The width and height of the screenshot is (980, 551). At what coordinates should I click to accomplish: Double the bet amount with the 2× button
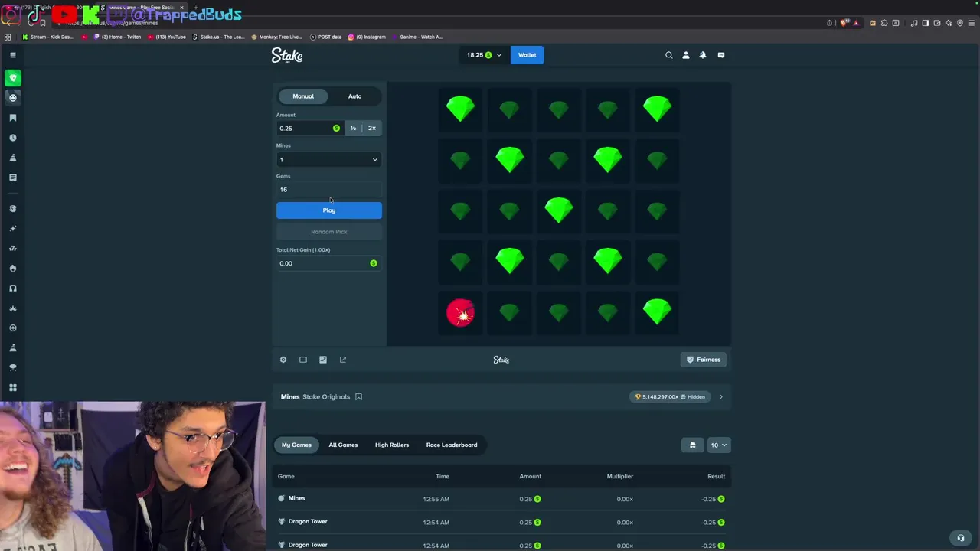[x=372, y=128]
